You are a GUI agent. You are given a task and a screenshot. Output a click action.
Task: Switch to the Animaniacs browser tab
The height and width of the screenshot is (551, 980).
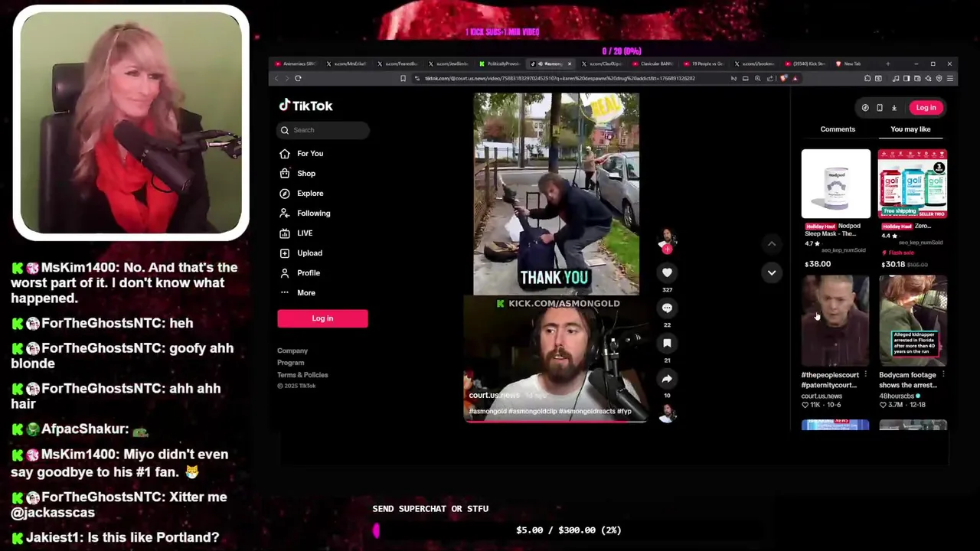coord(295,64)
